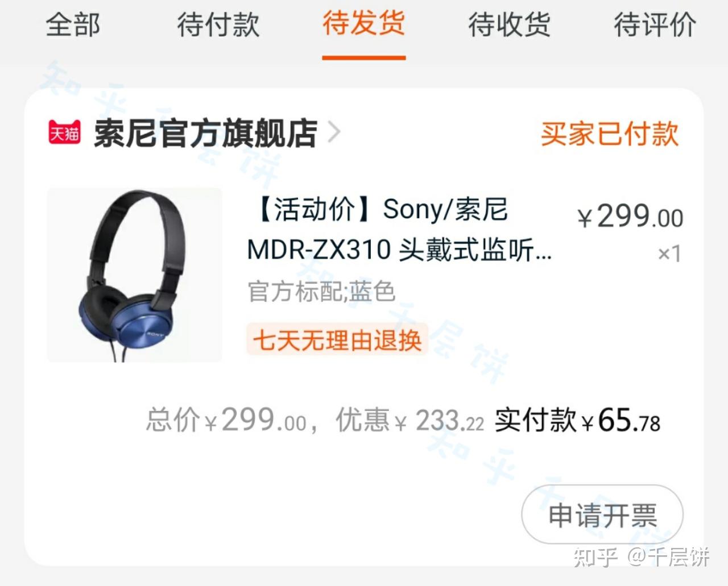This screenshot has height=586, width=728.
Task: Tap the 官方标配;蓝色 variant text
Action: coord(321,292)
